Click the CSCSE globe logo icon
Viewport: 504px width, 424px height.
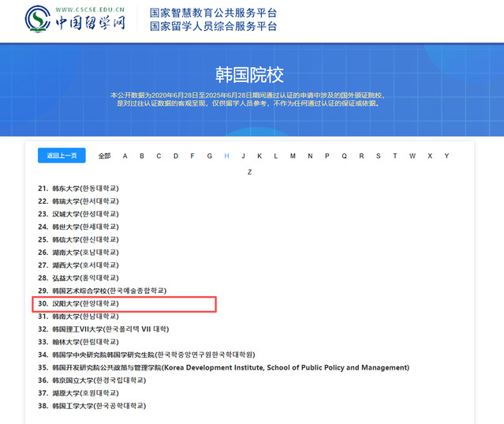38,19
